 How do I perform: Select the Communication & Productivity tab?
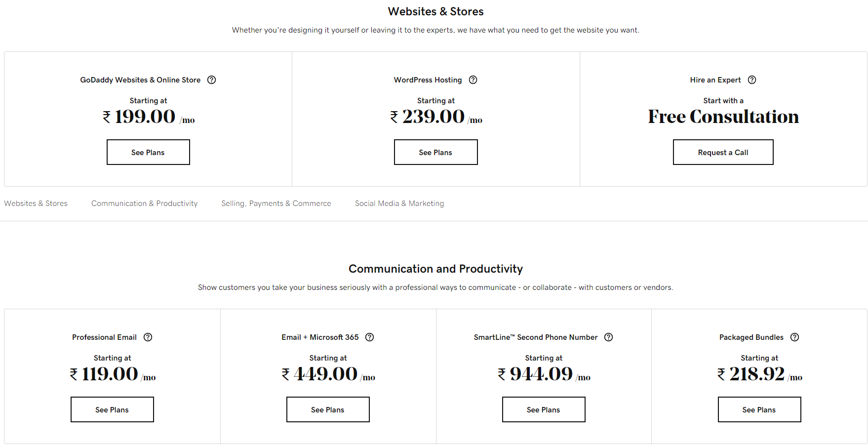click(x=144, y=203)
